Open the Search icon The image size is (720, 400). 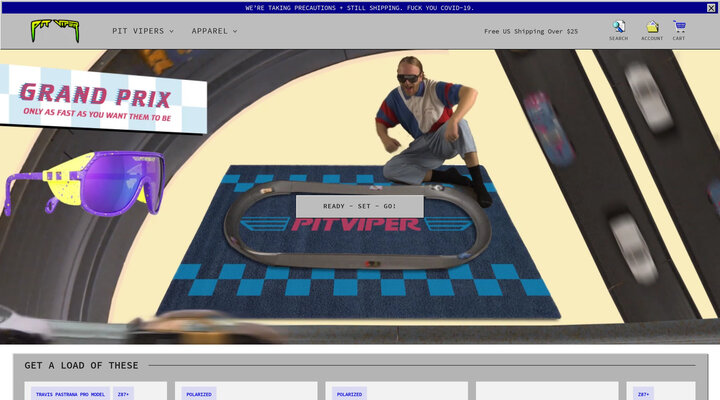(618, 30)
